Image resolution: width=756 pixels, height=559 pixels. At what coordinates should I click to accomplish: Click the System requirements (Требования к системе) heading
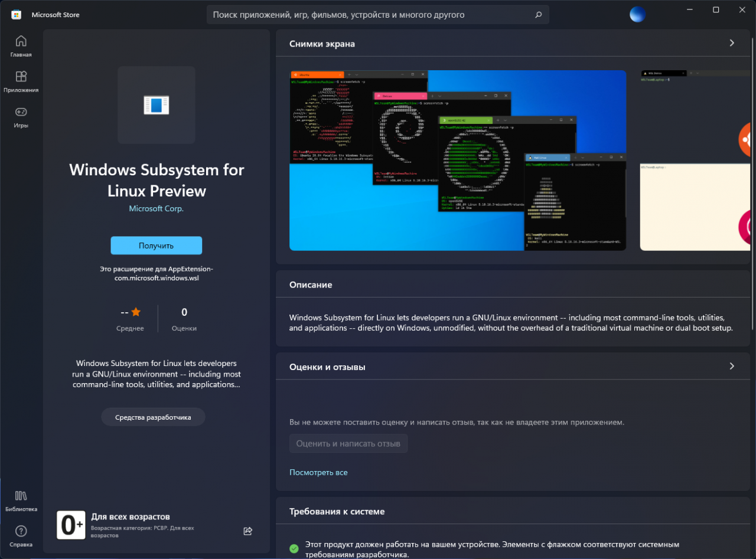(x=337, y=511)
